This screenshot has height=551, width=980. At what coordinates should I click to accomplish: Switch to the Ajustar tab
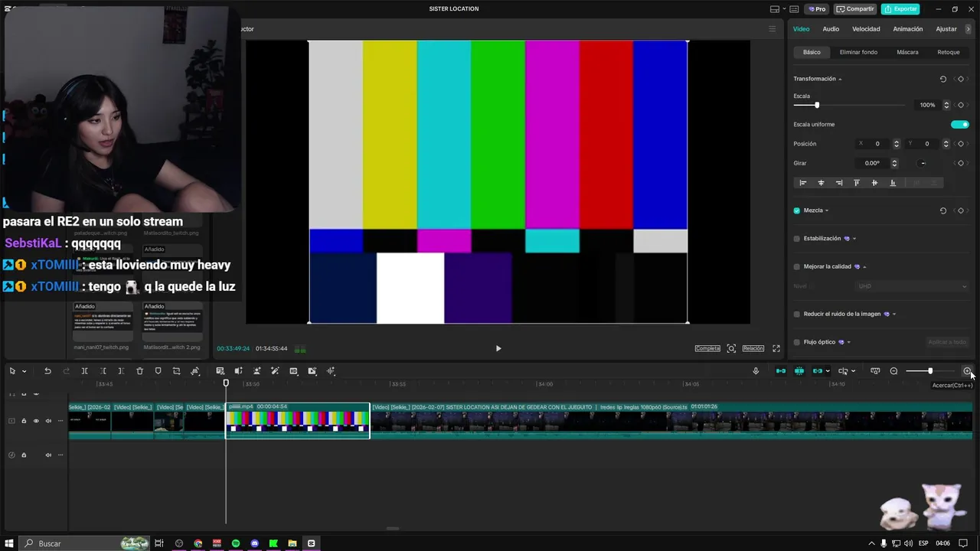(x=946, y=29)
